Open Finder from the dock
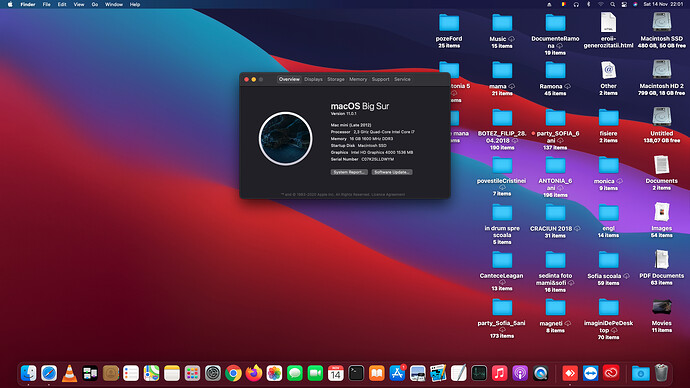This screenshot has width=690, height=388. tap(29, 373)
